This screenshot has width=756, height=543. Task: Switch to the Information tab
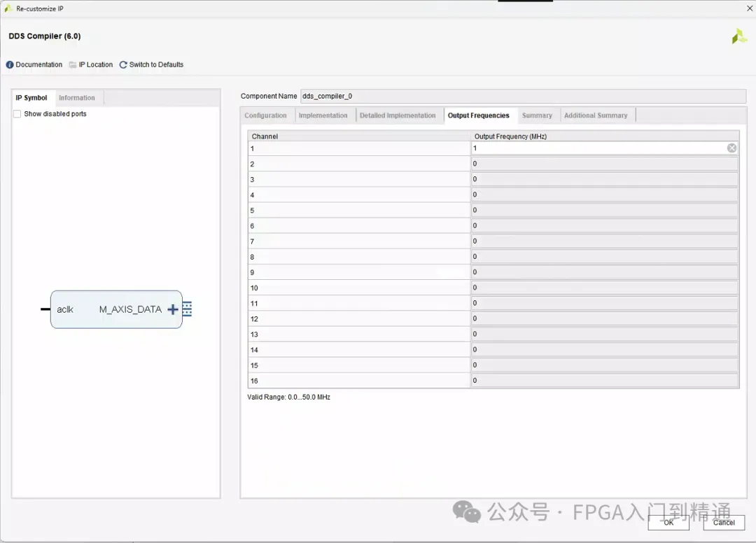[77, 97]
